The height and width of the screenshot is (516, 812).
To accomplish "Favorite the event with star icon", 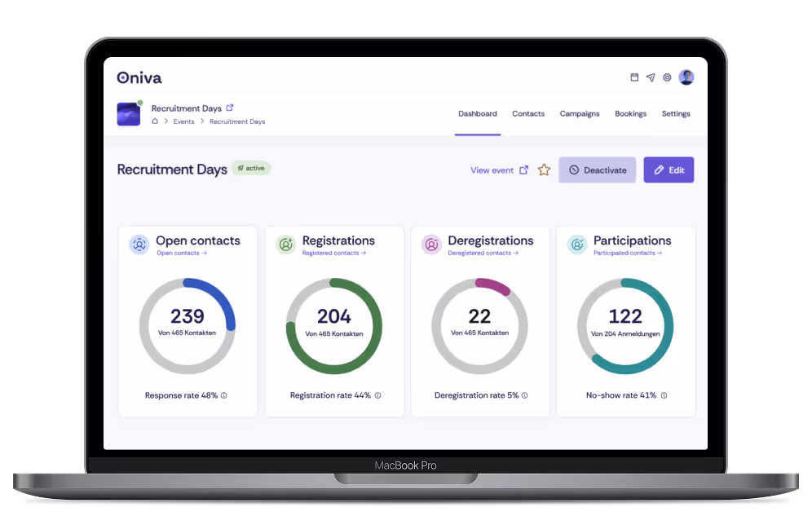I will [544, 170].
